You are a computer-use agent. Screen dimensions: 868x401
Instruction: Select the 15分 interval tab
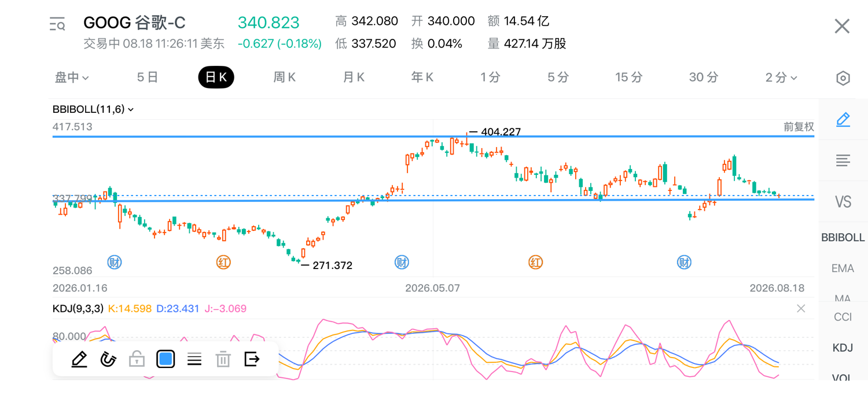click(629, 78)
